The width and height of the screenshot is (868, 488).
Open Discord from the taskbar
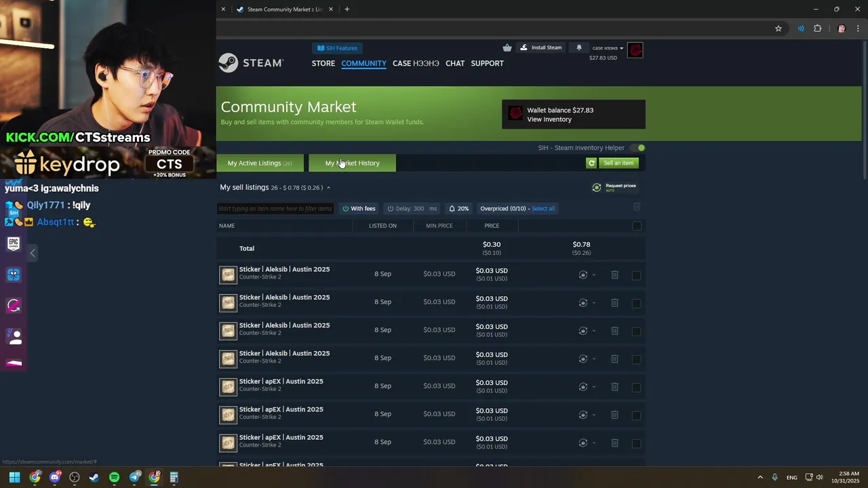pos(55,477)
